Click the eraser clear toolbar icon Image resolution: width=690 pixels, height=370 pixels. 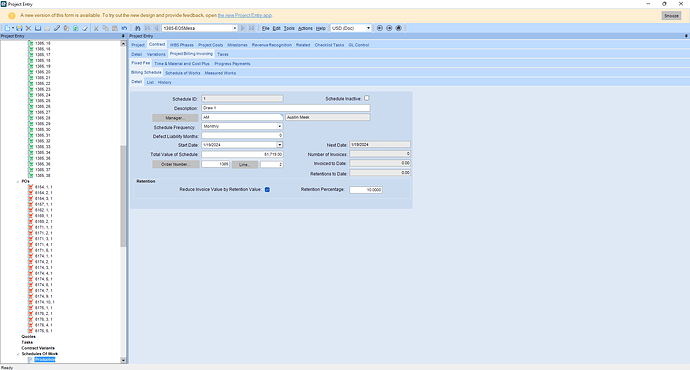85,28
